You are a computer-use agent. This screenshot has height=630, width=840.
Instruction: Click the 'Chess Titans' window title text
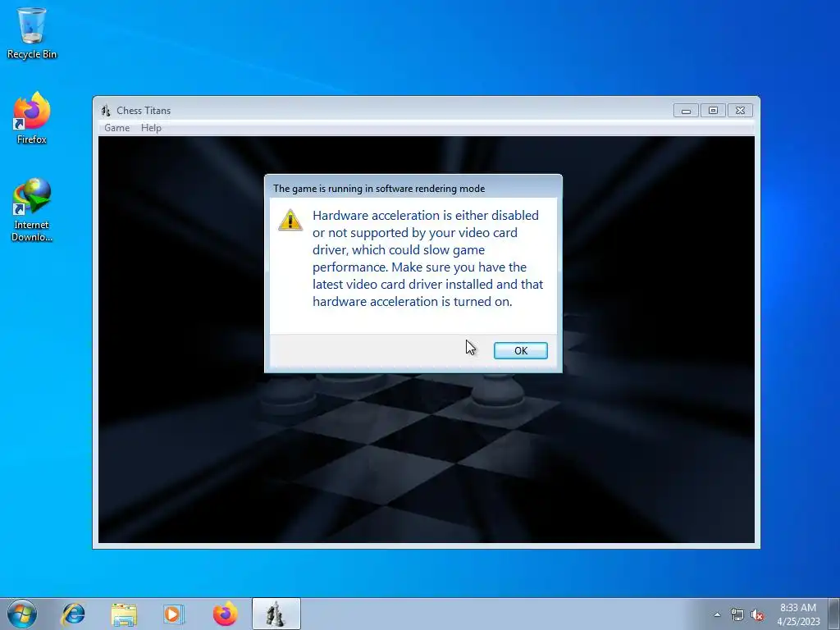tap(144, 111)
